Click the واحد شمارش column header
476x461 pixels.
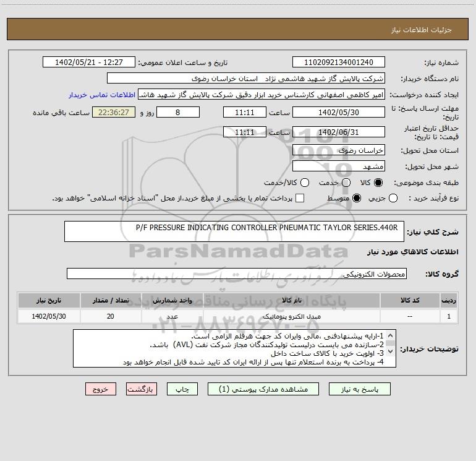(x=172, y=300)
